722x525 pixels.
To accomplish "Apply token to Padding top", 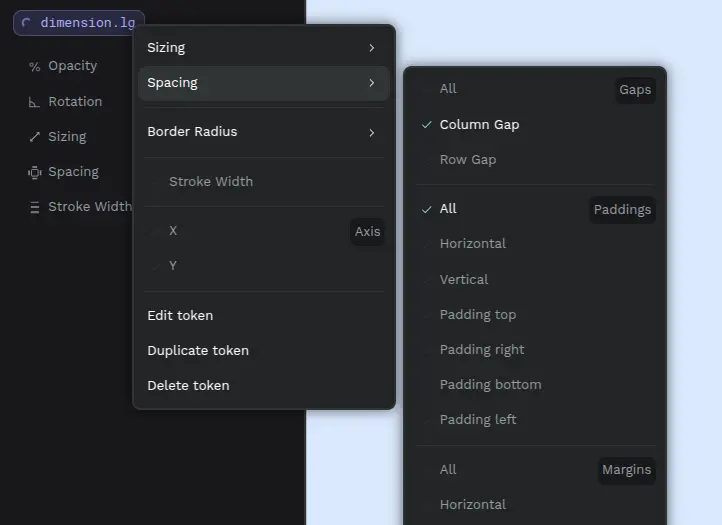I will (477, 315).
